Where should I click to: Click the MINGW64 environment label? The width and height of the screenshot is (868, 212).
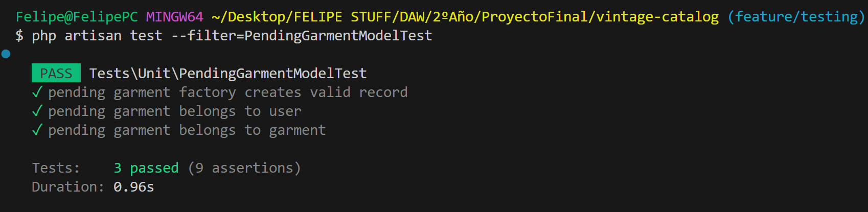(175, 17)
